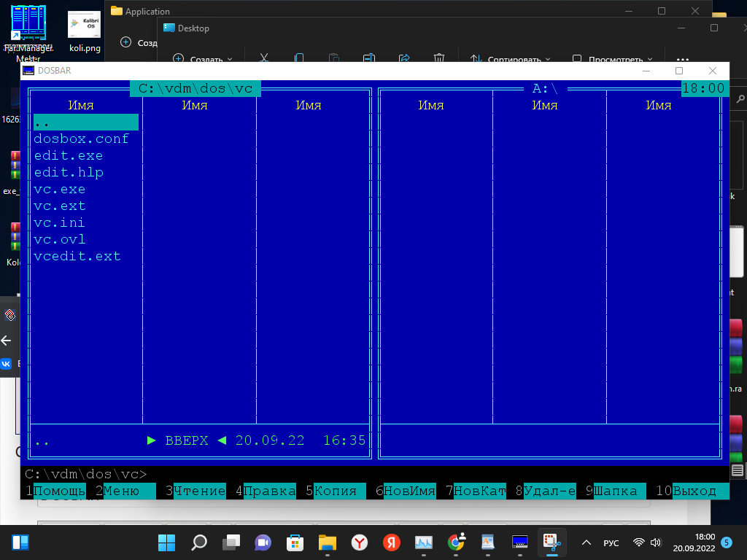Open the resource monitor taskbar icon

point(424,542)
